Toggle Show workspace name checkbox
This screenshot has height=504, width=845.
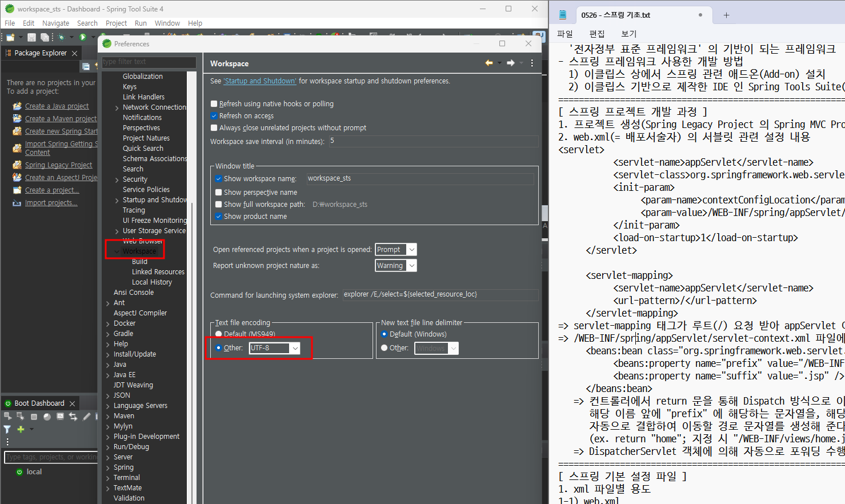pos(219,179)
